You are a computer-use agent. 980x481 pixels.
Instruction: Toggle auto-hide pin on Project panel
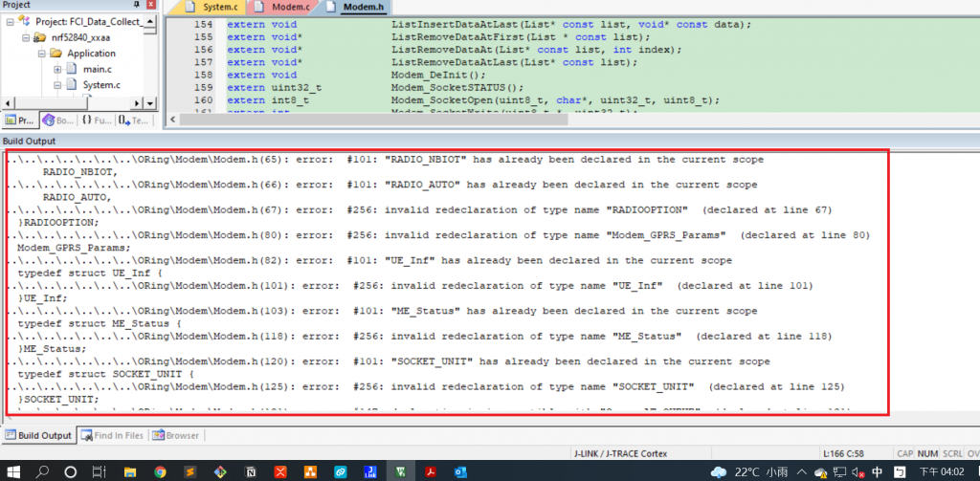(x=137, y=5)
